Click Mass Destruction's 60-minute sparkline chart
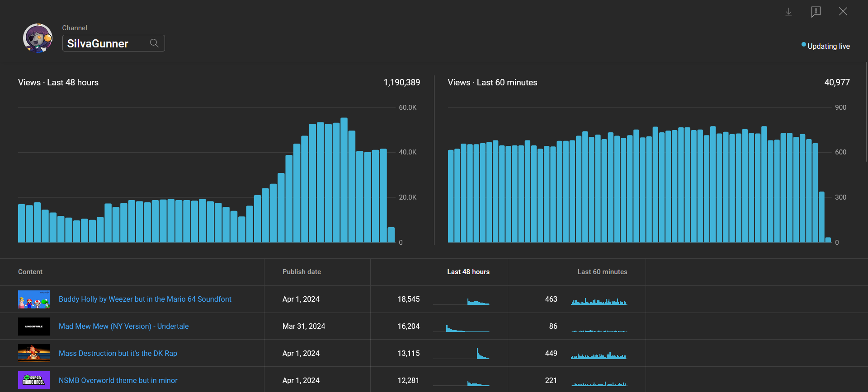The image size is (868, 392). coord(599,355)
